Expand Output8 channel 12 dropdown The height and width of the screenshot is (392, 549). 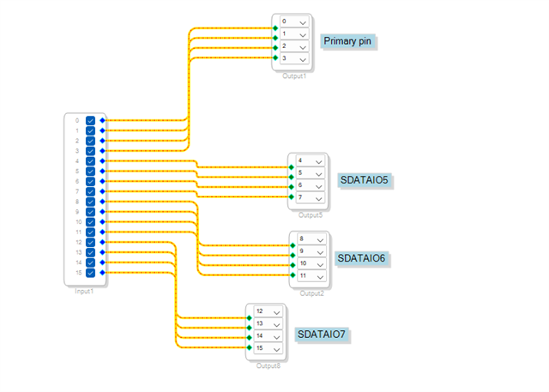click(x=268, y=311)
